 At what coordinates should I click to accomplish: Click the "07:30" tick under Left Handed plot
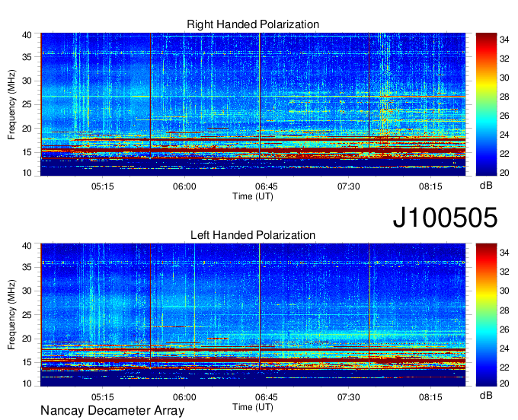coord(349,397)
